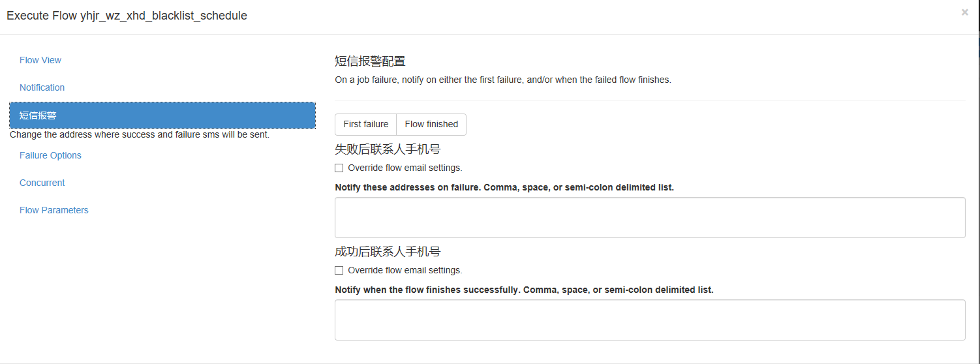Click the 'Notify when the flow finishes successfully' label
Viewport: 980px width, 364px height.
(x=524, y=290)
